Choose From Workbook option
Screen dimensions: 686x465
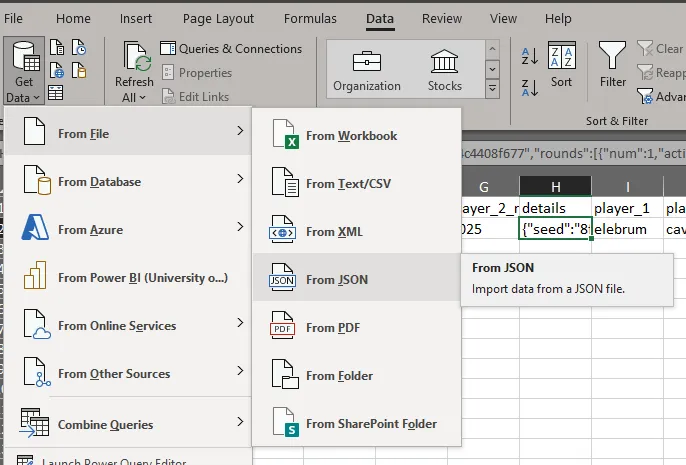pyautogui.click(x=357, y=134)
